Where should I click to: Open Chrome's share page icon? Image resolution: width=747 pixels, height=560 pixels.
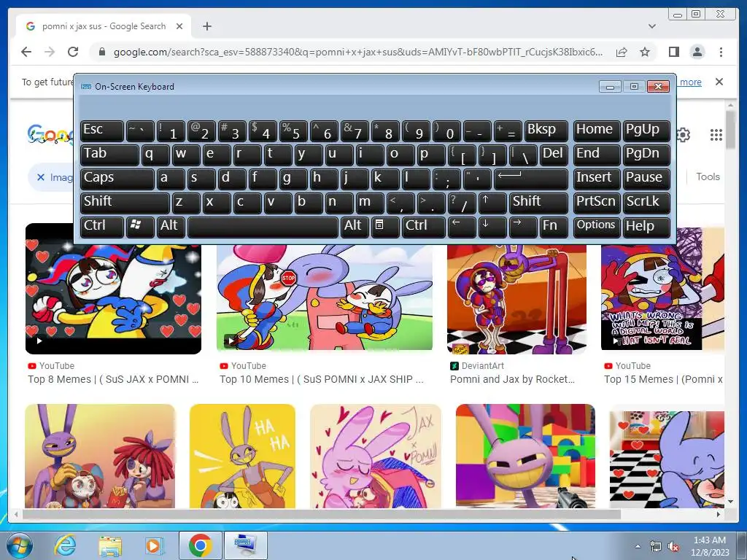click(x=622, y=52)
